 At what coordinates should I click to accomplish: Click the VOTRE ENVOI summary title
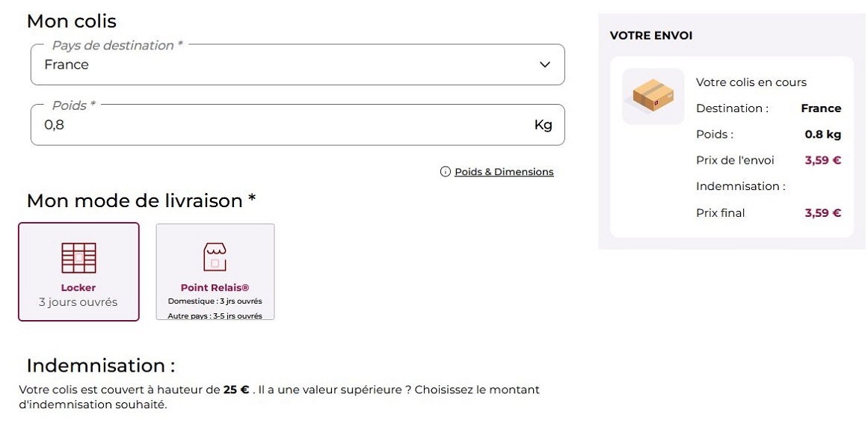point(651,36)
